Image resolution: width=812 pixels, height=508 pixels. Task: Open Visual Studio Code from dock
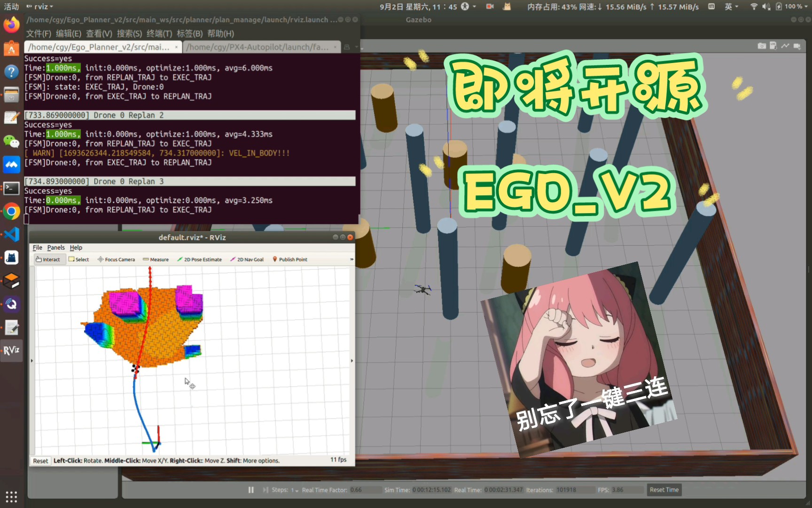click(x=11, y=234)
